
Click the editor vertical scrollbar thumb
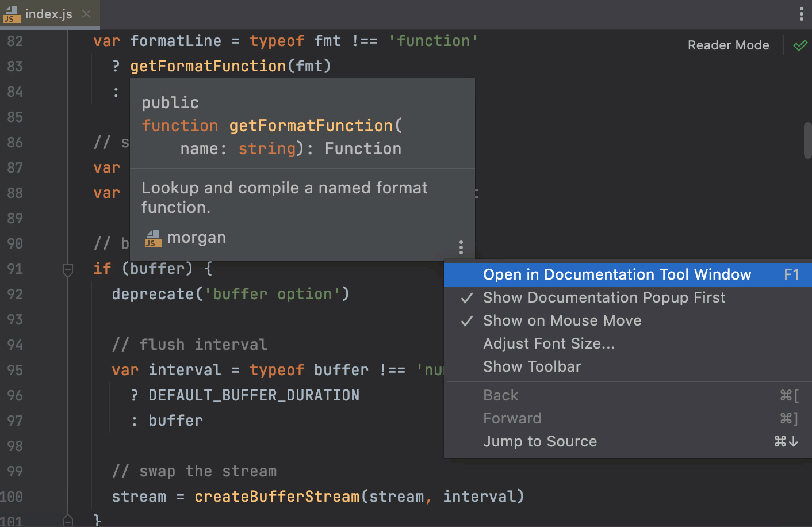coord(807,140)
